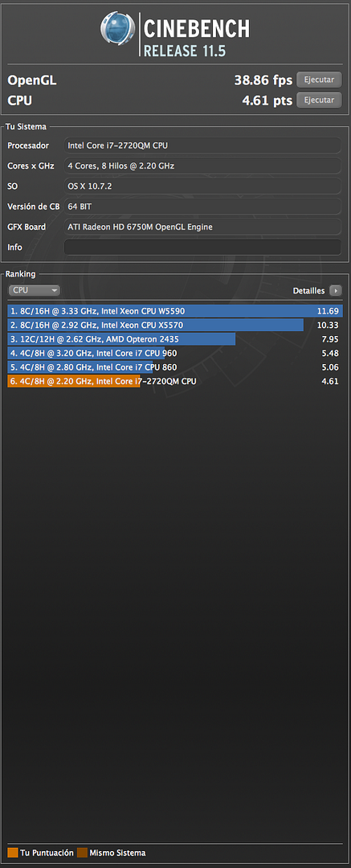Open the CPU ranking dropdown

(34, 290)
